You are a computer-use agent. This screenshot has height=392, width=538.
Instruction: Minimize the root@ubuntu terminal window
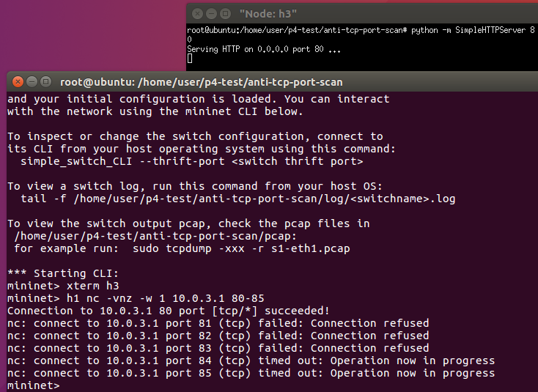32,82
